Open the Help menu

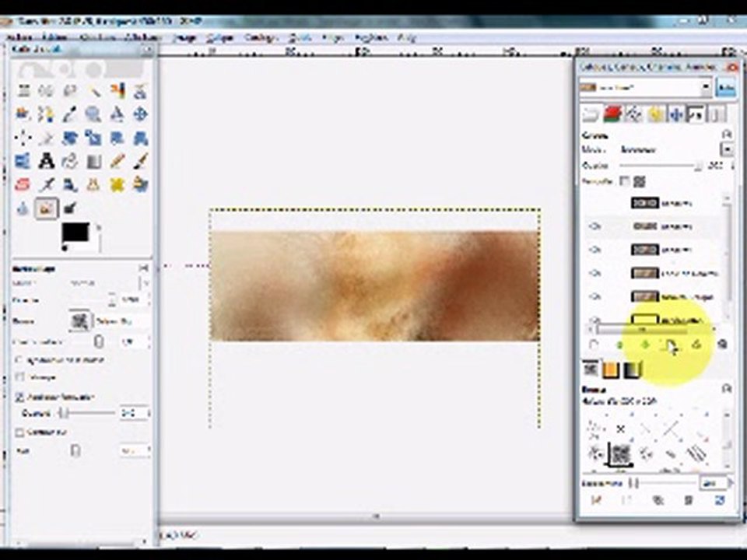pyautogui.click(x=407, y=38)
